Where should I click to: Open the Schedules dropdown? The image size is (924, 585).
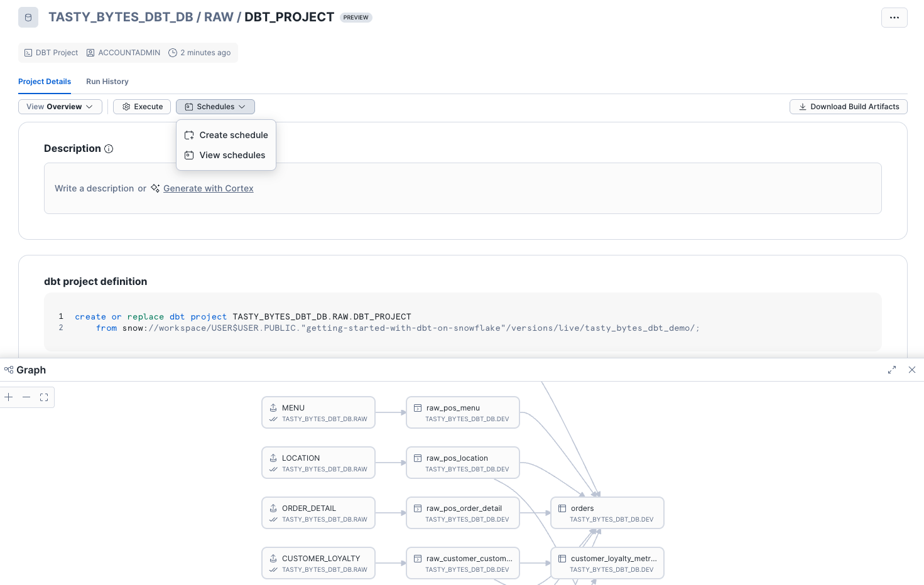215,106
